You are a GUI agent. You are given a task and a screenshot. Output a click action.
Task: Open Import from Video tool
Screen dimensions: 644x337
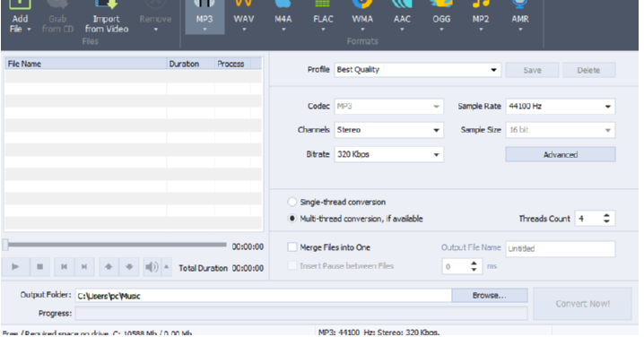tap(107, 17)
